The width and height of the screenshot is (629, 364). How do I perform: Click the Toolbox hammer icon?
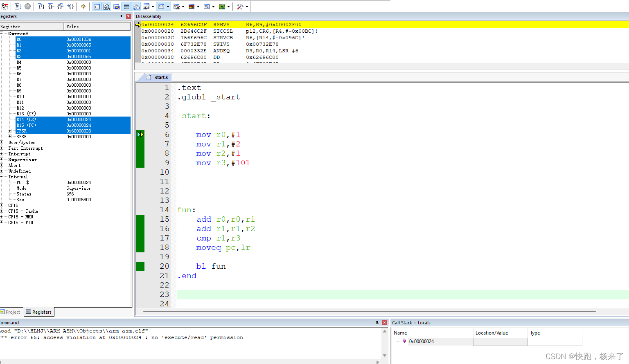[240, 7]
